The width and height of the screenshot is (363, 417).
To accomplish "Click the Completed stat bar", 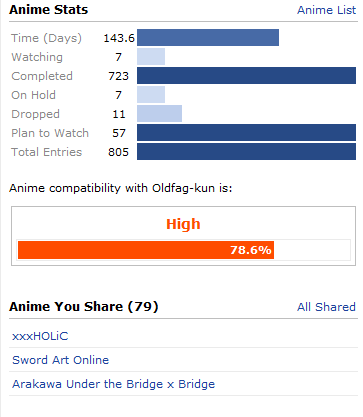I will (246, 76).
